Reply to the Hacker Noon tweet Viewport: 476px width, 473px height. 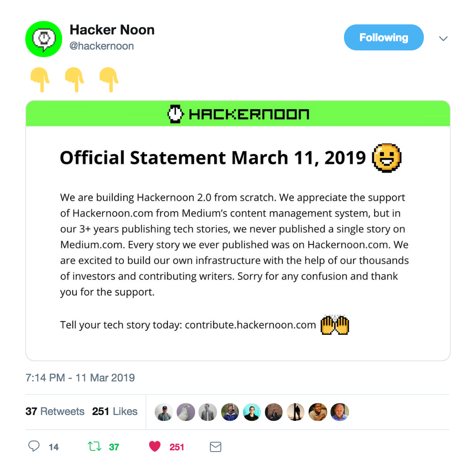[x=34, y=447]
